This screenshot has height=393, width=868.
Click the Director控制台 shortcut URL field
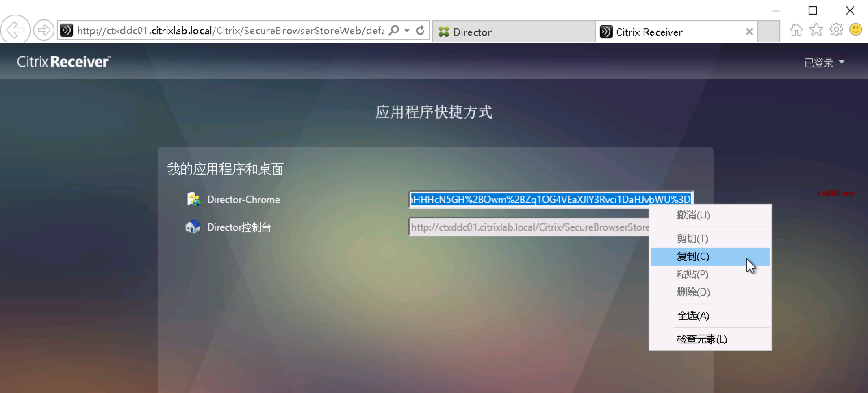tap(528, 227)
